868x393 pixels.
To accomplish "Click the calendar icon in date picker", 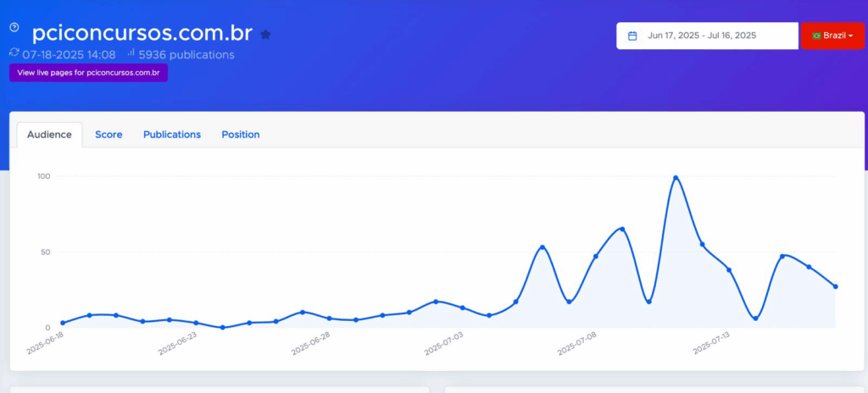I will 632,36.
